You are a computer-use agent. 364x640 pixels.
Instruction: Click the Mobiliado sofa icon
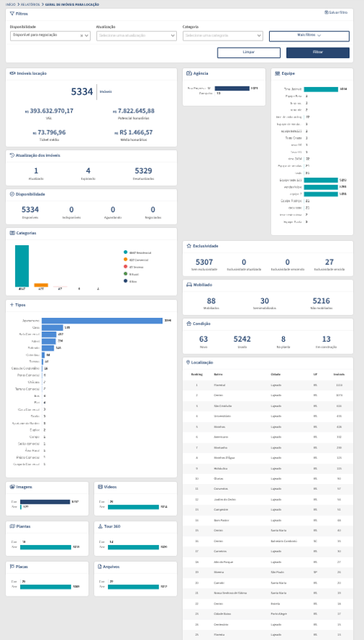tap(189, 285)
